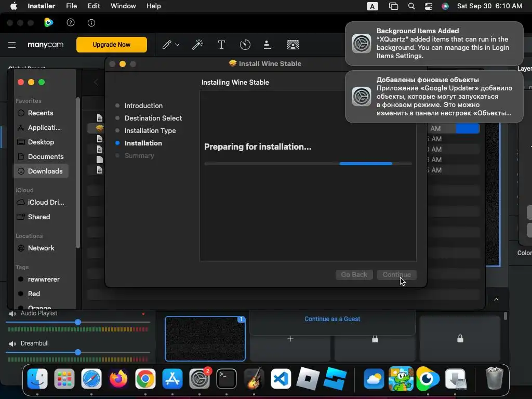
Task: Open the ManyCam timer clock tool
Action: point(245,45)
